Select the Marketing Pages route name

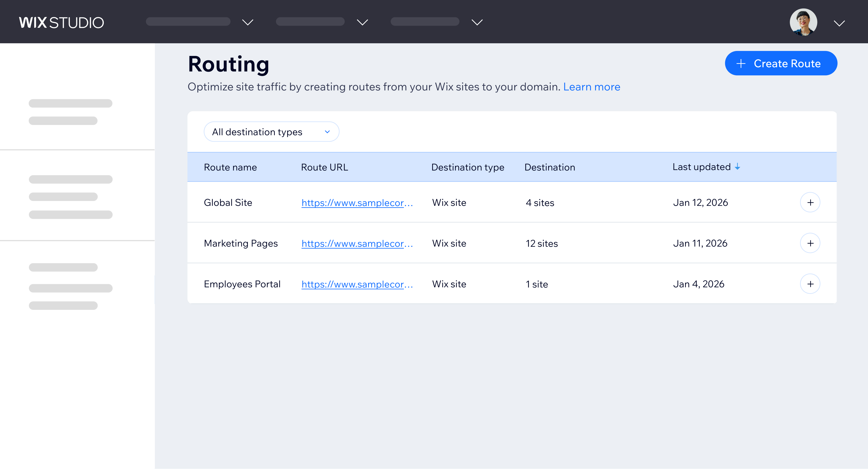pyautogui.click(x=241, y=244)
